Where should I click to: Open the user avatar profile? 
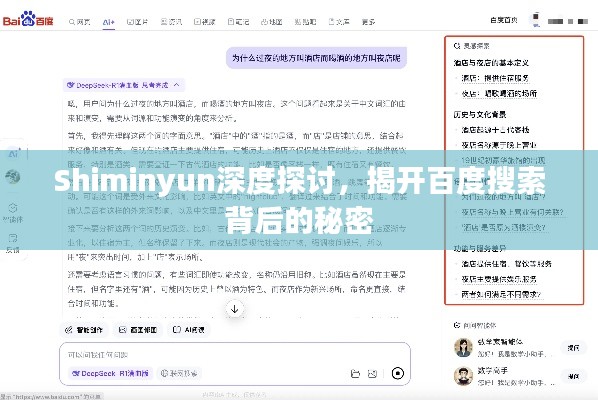[x=536, y=20]
